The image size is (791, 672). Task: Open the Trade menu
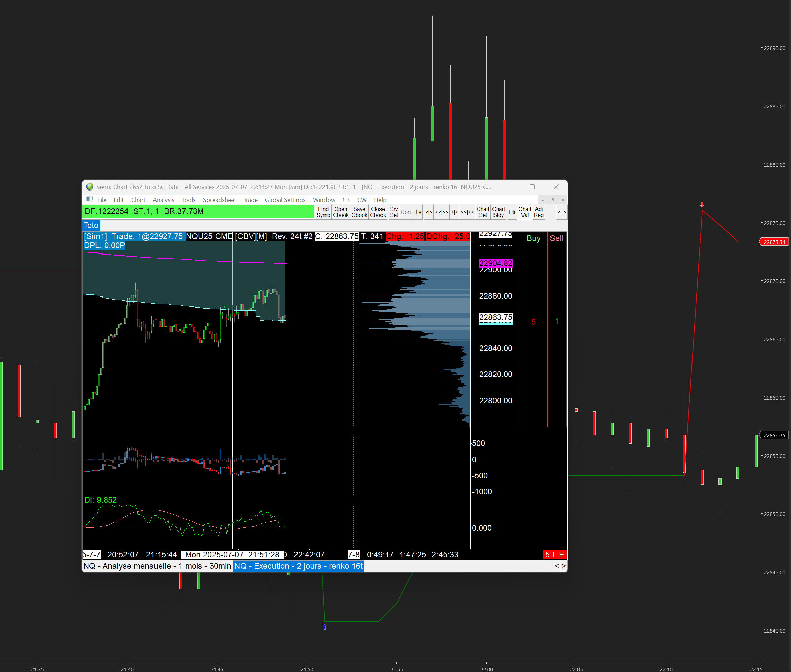coord(250,200)
